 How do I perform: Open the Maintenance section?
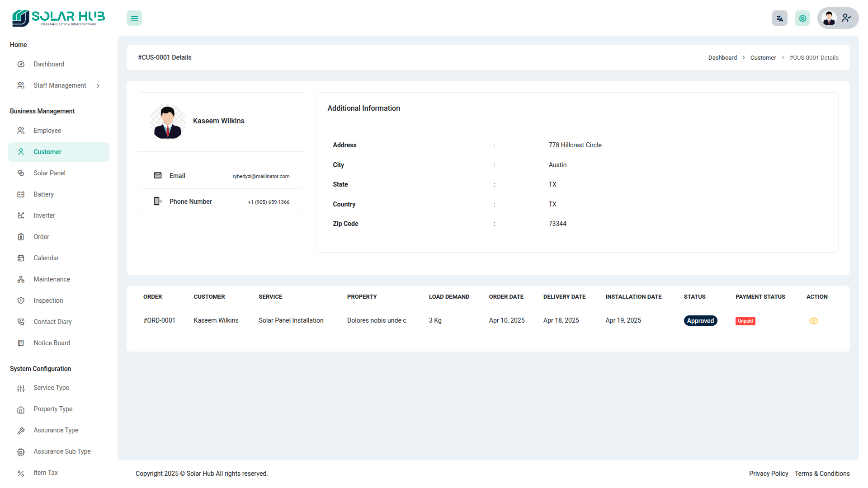[52, 279]
